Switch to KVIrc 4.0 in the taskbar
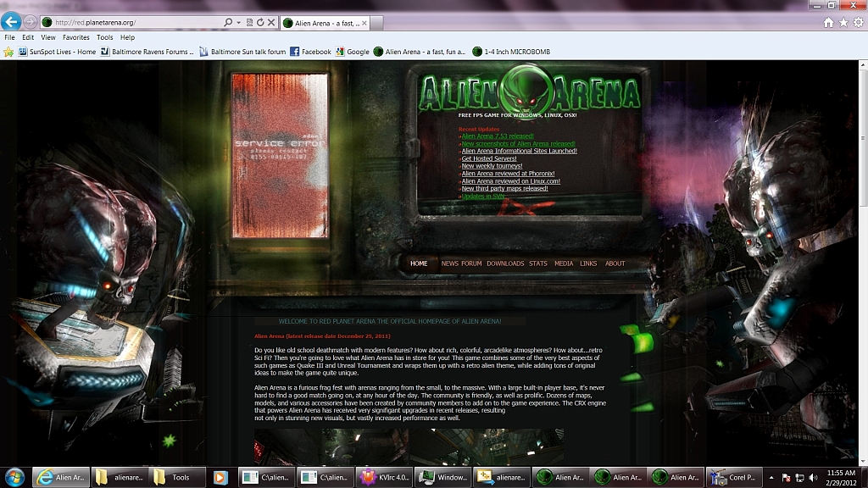This screenshot has width=868, height=488. tap(386, 478)
